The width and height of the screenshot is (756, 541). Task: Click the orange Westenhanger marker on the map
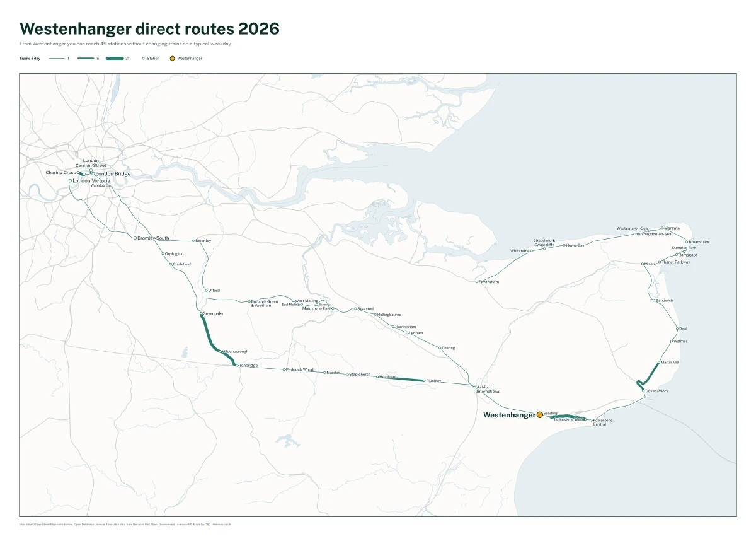point(540,415)
